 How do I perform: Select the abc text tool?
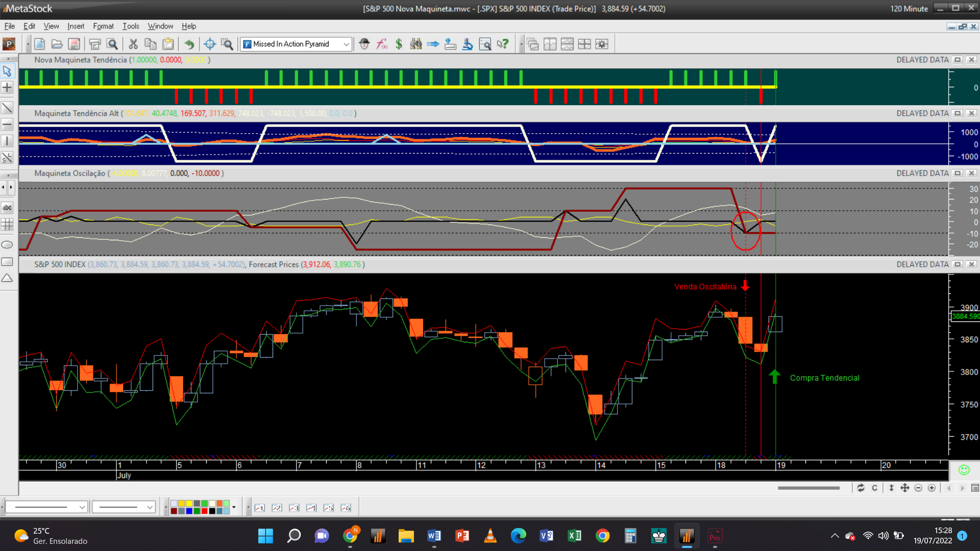point(7,208)
